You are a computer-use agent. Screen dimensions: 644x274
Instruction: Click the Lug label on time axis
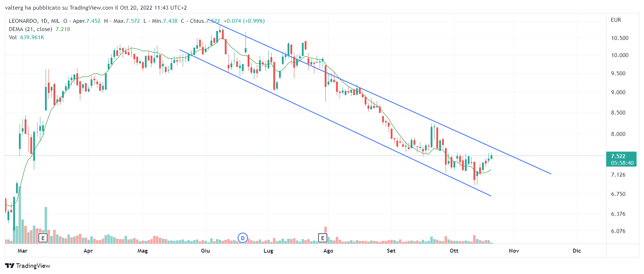tap(268, 251)
